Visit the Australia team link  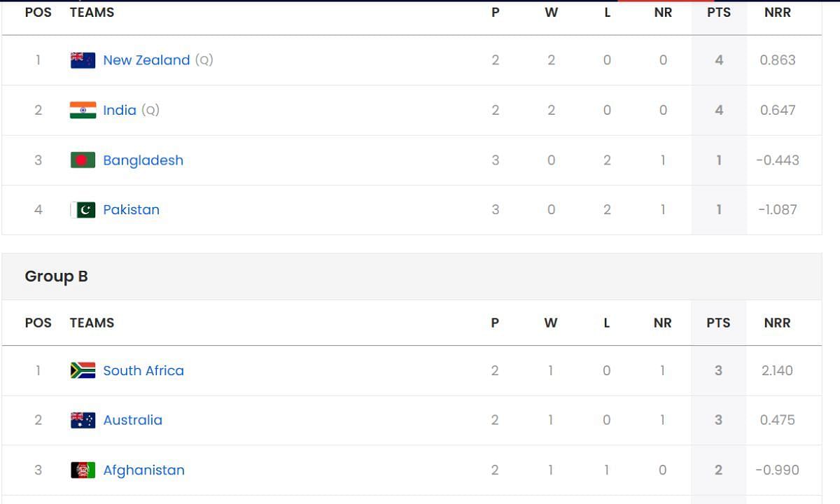tap(132, 420)
